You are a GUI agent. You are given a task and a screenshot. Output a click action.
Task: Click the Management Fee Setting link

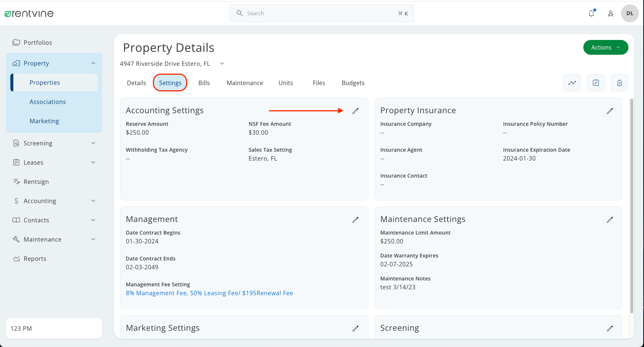coord(209,293)
